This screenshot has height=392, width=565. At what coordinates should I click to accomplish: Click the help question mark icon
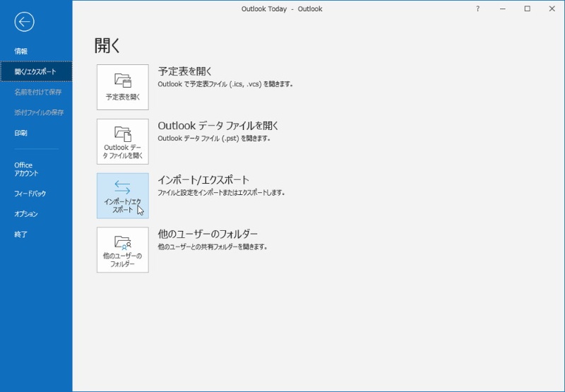point(478,8)
